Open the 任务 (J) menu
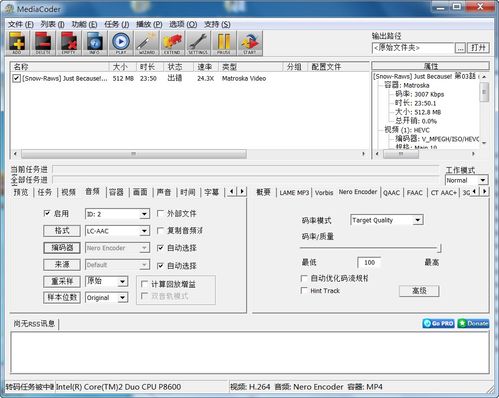Image resolution: width=499 pixels, height=398 pixels. 117,24
